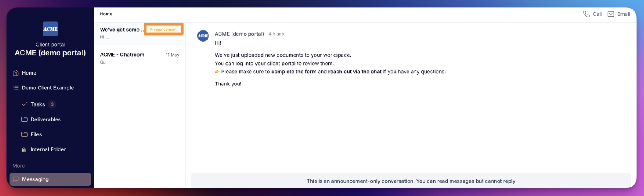Click the ACME avatar beside the message

pos(203,36)
